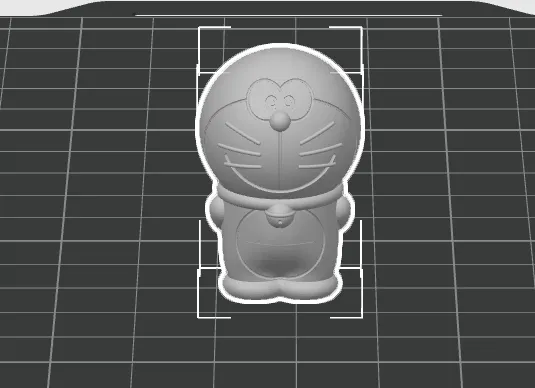Select the Doraemon 3D model on the build plate

(x=280, y=173)
